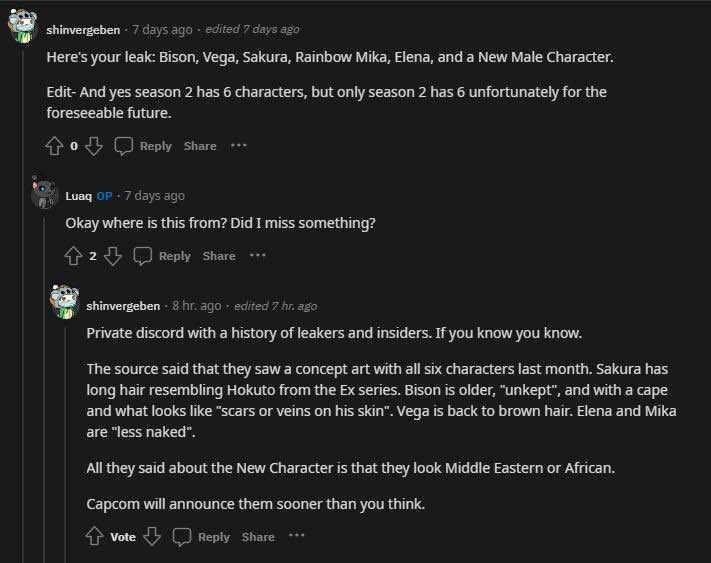The image size is (711, 563).
Task: Click reply bubble icon on Luaq's comment
Action: click(143, 256)
